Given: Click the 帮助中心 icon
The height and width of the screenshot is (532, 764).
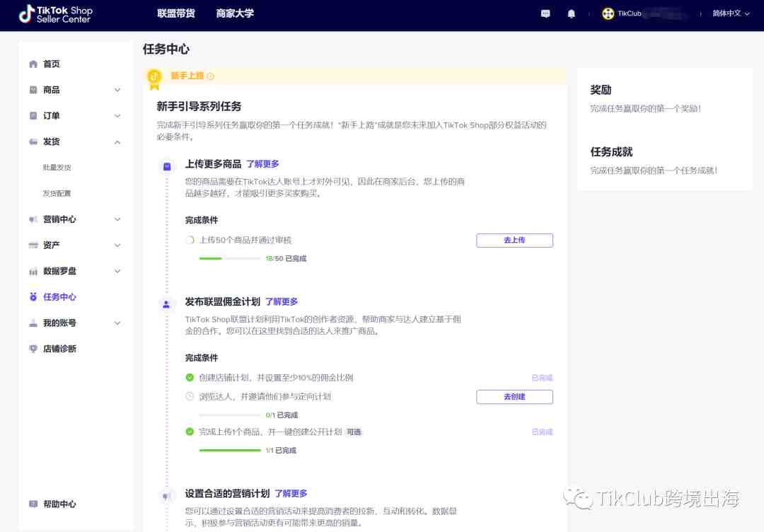Looking at the screenshot, I should point(33,504).
